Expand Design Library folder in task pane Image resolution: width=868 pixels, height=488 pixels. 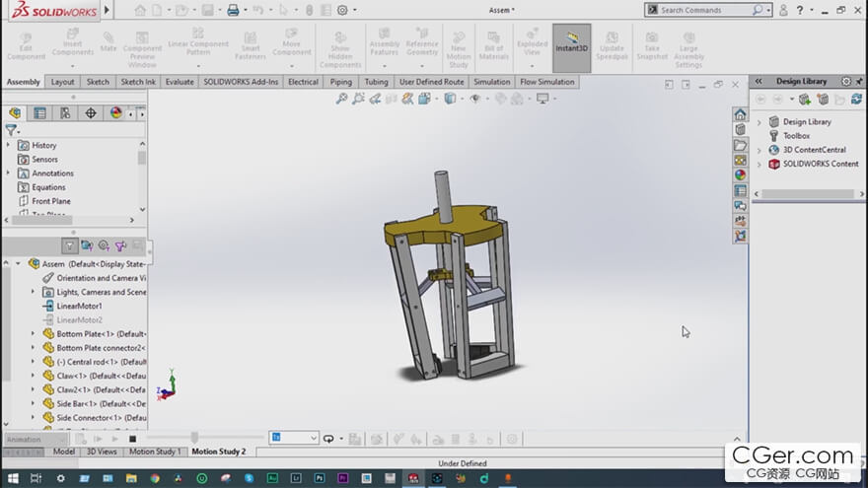point(759,121)
